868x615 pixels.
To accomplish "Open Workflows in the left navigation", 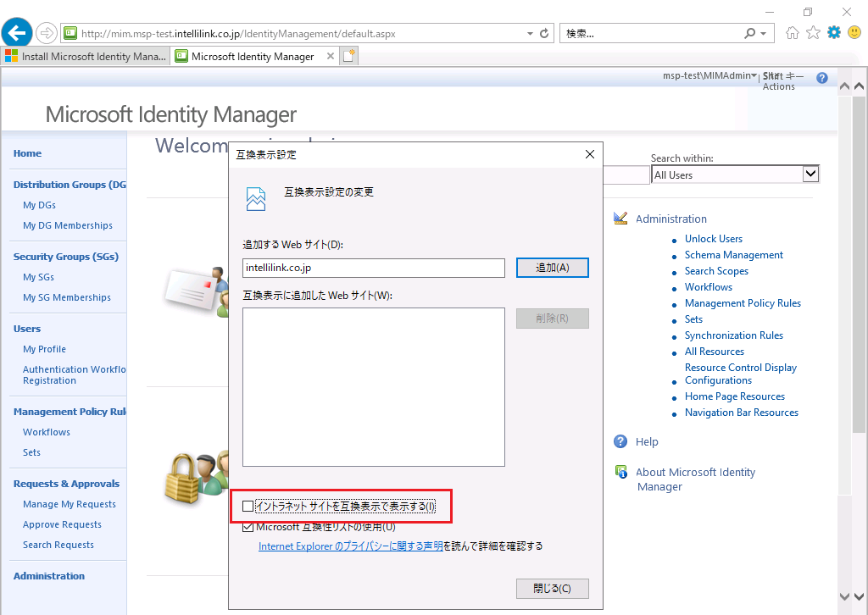I will [x=47, y=433].
